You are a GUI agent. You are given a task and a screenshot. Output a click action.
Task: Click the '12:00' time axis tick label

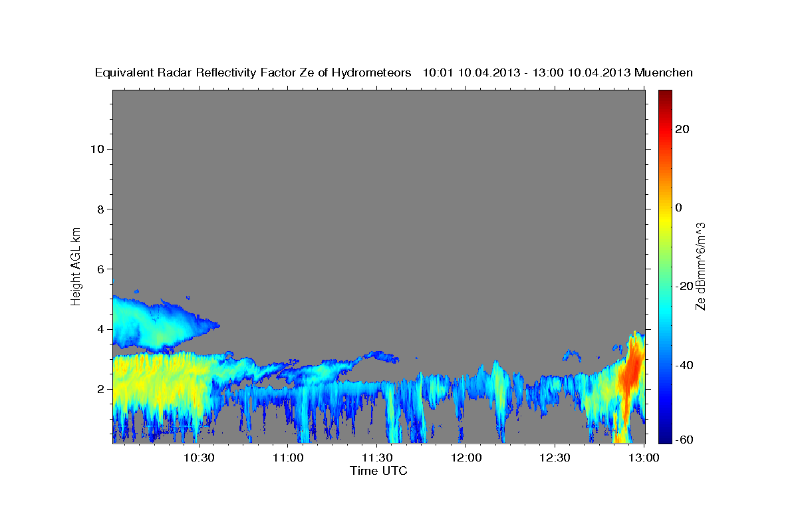point(465,458)
